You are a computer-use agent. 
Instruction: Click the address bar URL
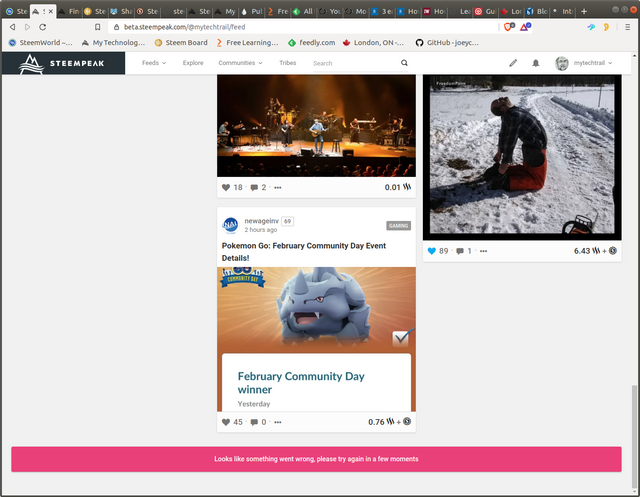[x=184, y=27]
